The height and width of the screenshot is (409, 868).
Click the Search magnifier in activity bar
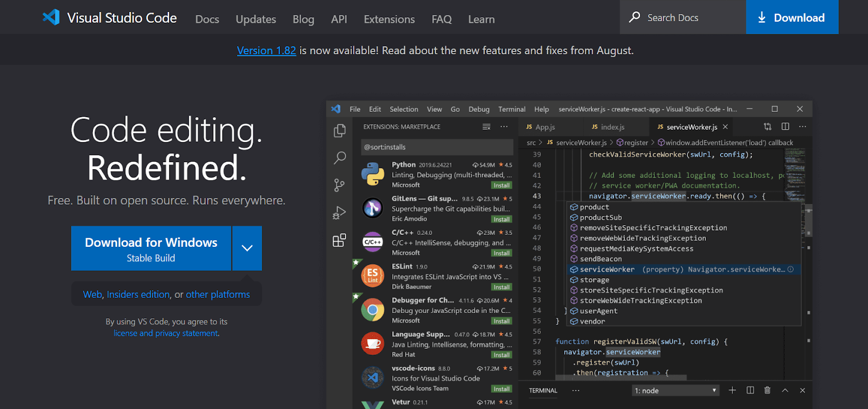point(340,158)
